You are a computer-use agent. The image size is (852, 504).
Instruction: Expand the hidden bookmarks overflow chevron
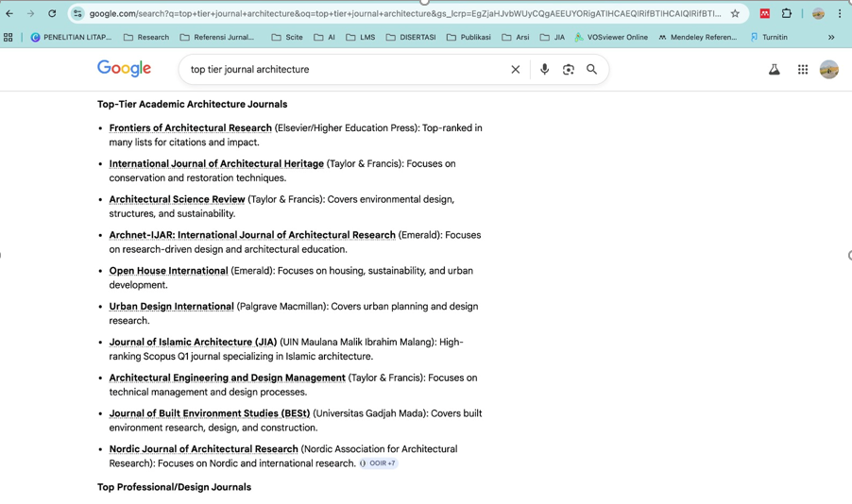[831, 38]
